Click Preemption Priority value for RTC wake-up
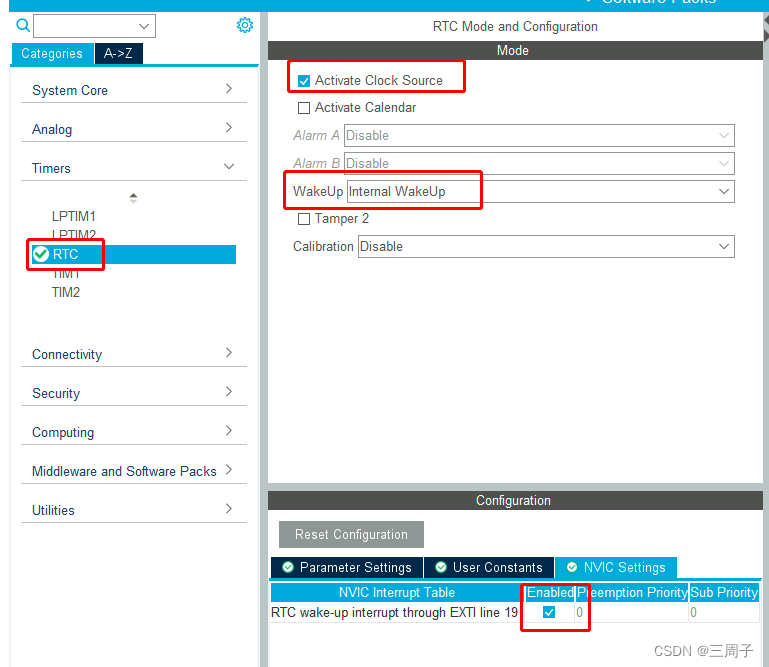Image resolution: width=769 pixels, height=667 pixels. coord(632,612)
